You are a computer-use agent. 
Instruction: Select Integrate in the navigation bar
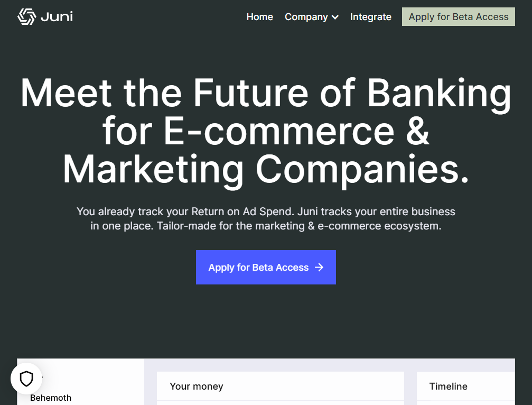click(x=370, y=17)
